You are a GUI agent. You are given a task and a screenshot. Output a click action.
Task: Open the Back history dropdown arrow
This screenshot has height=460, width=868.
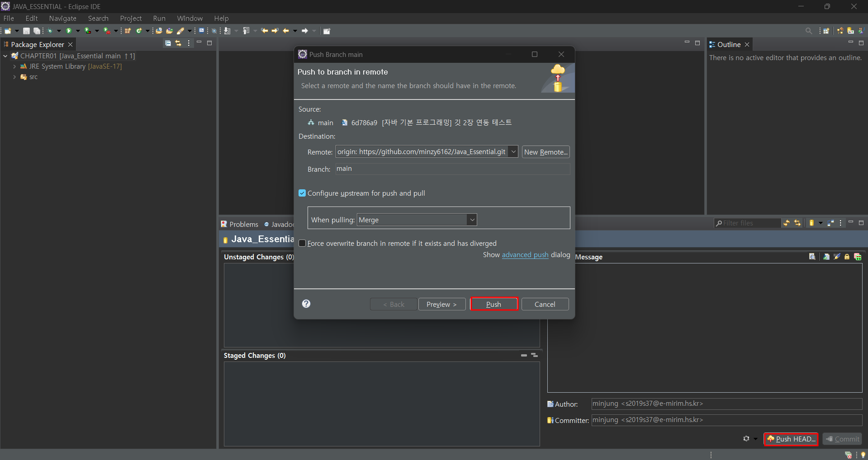coord(295,31)
